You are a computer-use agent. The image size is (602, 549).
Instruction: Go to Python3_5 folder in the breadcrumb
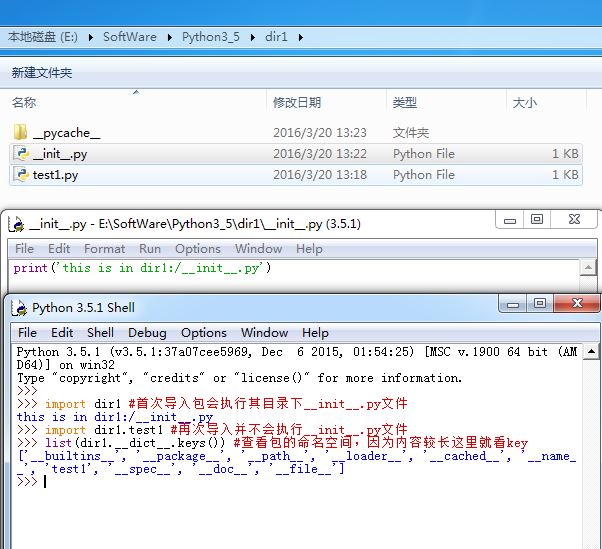point(211,37)
